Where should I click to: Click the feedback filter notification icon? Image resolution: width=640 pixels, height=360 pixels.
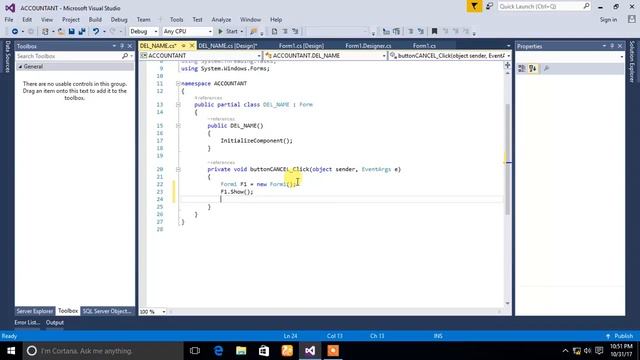pos(474,7)
